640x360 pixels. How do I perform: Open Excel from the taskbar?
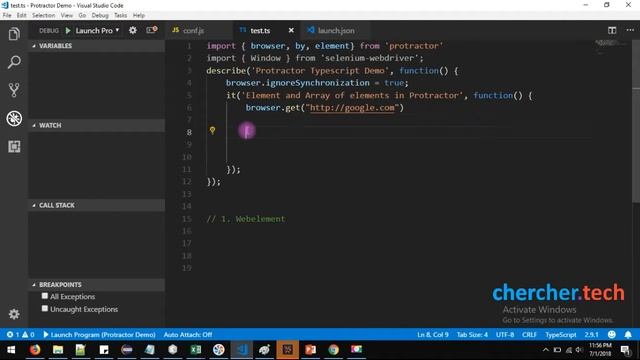click(196, 350)
